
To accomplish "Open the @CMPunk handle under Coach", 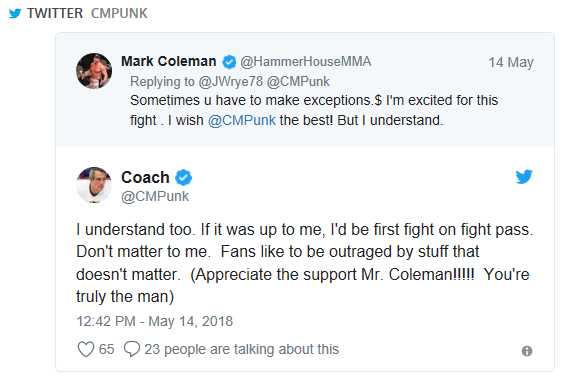I will (155, 196).
